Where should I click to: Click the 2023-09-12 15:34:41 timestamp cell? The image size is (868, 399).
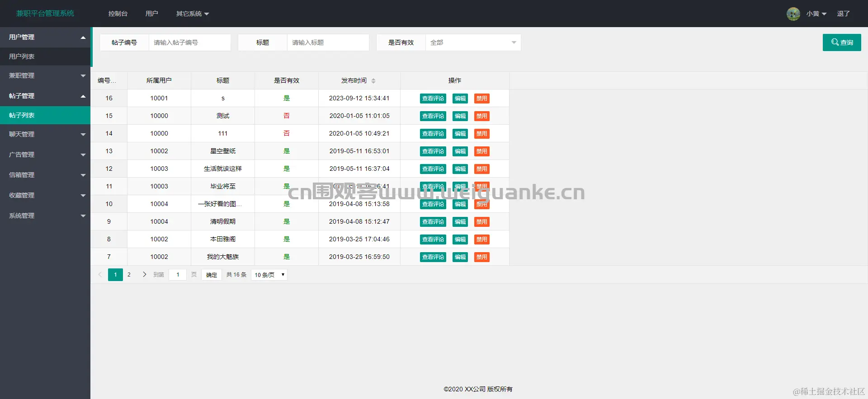359,98
